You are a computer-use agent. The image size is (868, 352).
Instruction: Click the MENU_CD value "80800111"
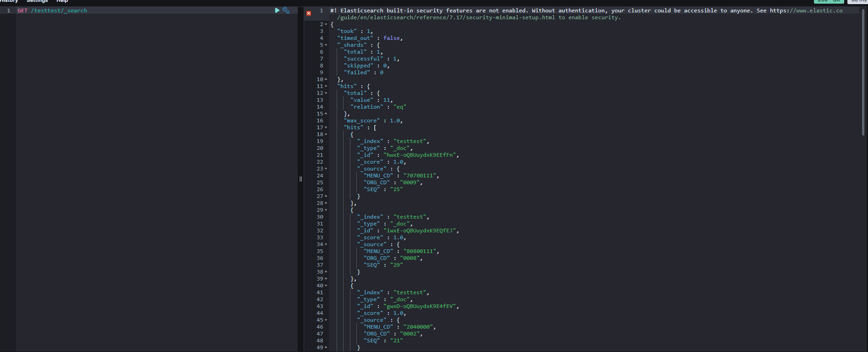click(x=420, y=251)
